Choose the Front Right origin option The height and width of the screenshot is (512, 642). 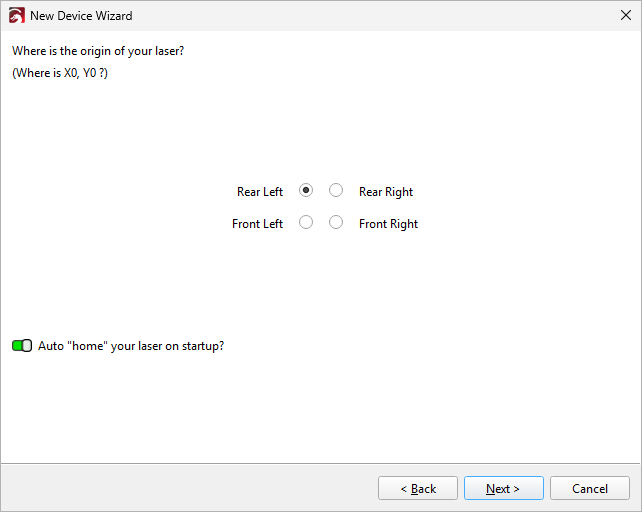336,222
